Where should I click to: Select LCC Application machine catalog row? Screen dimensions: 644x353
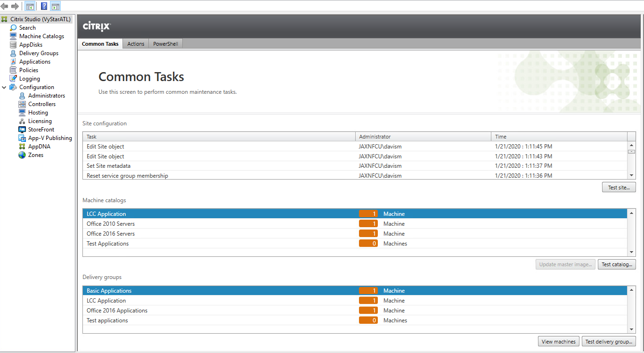[355, 214]
